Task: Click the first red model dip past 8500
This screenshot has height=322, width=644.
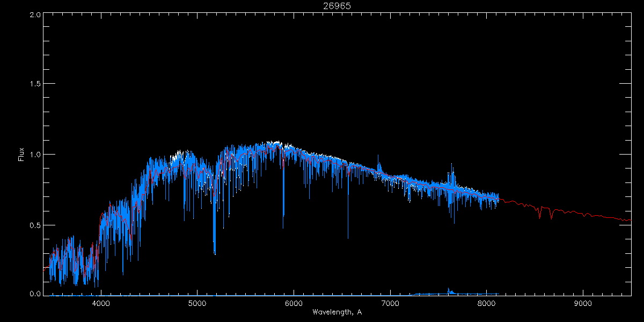Action: 539,216
